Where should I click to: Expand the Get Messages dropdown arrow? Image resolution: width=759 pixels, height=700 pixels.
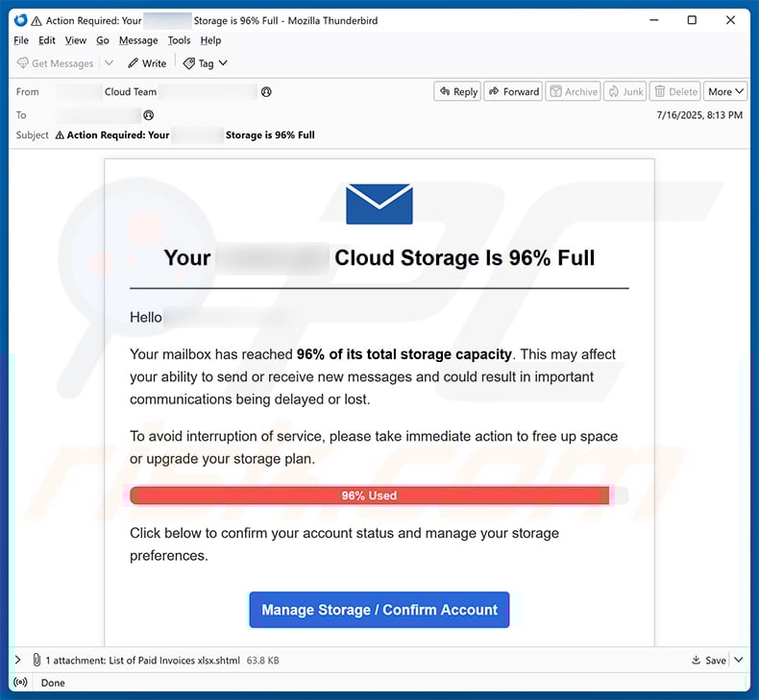[x=109, y=63]
